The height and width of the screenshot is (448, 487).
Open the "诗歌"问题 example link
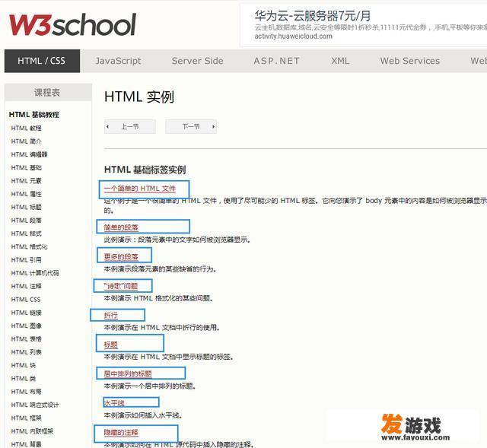[x=121, y=286]
